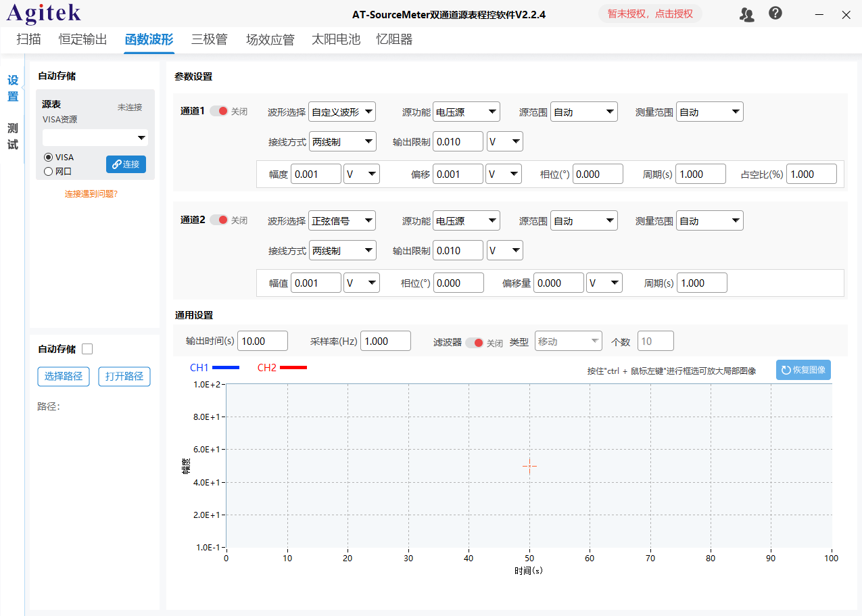Click 通道1 幅度 input field
Screen dimensions: 862x616
click(316, 174)
